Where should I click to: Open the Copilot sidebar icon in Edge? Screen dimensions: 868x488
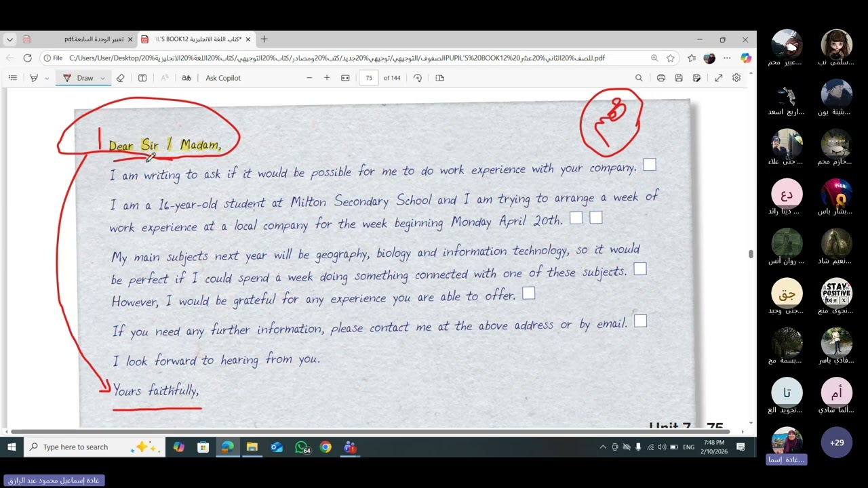pos(746,58)
